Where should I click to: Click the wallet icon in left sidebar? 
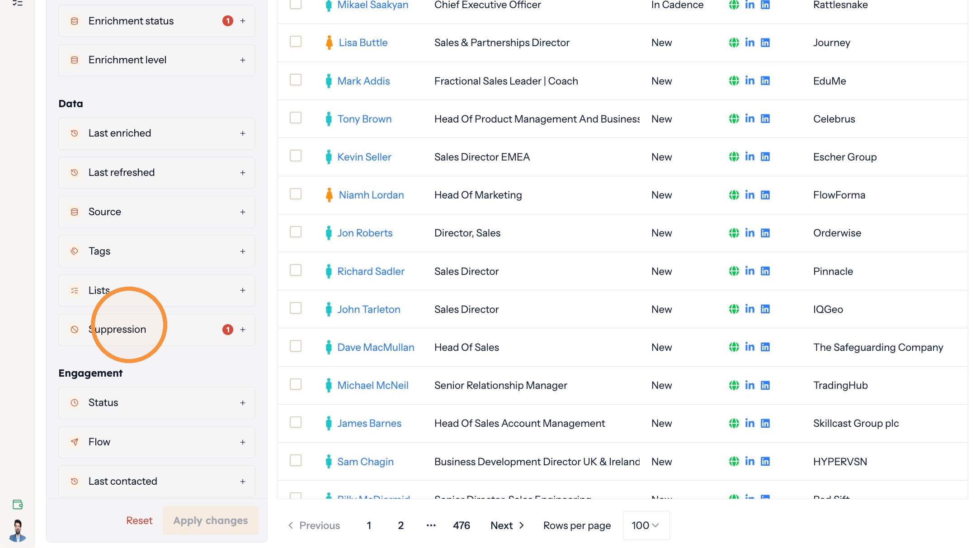pyautogui.click(x=18, y=505)
